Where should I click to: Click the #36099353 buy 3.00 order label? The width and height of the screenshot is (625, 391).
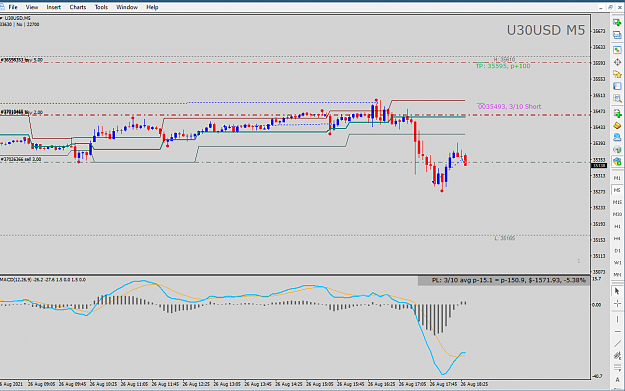point(22,60)
